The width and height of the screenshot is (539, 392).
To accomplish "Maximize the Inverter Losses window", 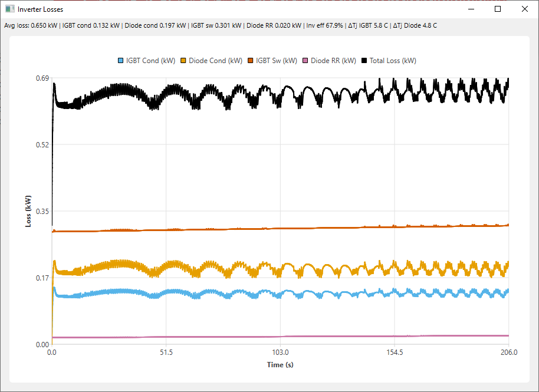I will 498,9.
